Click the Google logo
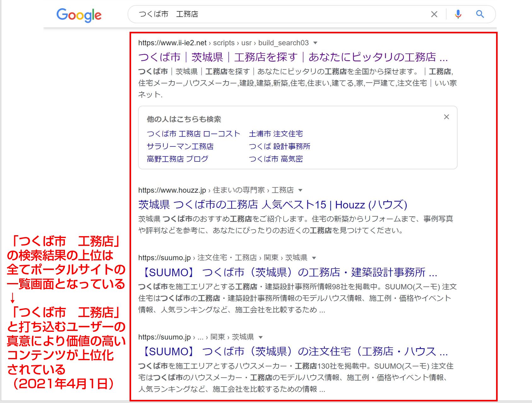This screenshot has height=403, width=532. (x=79, y=15)
